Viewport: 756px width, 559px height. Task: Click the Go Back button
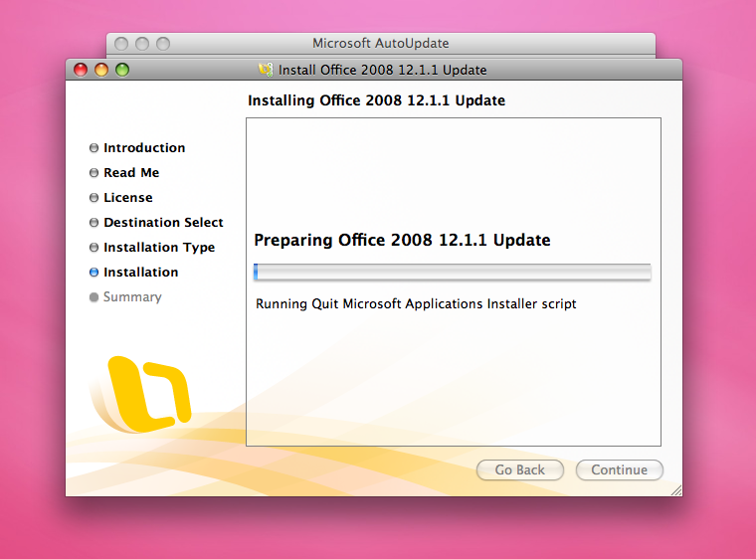(x=519, y=469)
